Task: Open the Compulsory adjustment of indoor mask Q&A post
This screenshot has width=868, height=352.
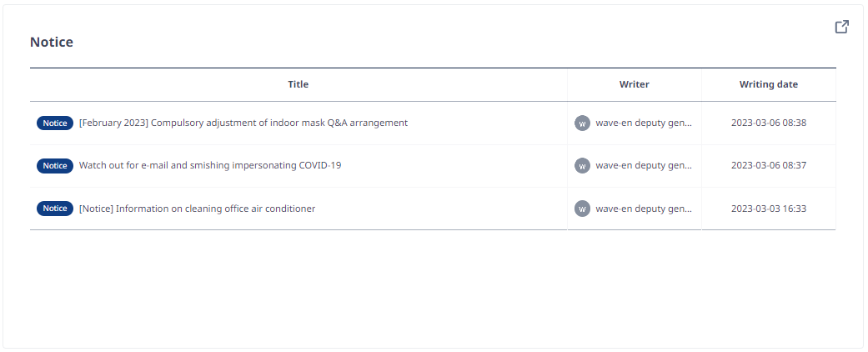Action: pos(243,123)
